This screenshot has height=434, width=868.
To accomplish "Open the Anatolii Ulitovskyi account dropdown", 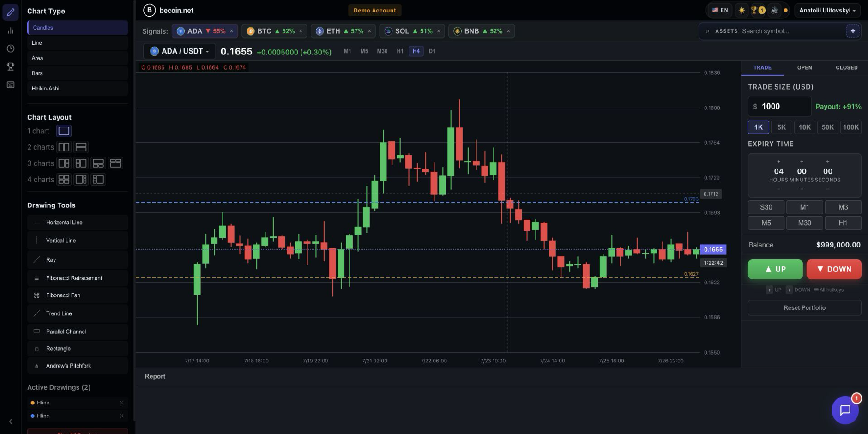I will coord(827,10).
